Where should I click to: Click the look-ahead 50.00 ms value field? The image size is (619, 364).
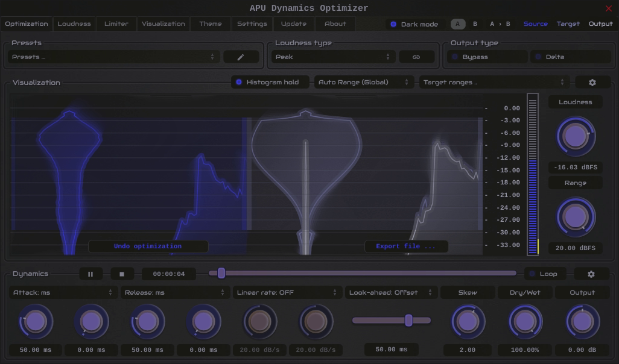pos(391,350)
